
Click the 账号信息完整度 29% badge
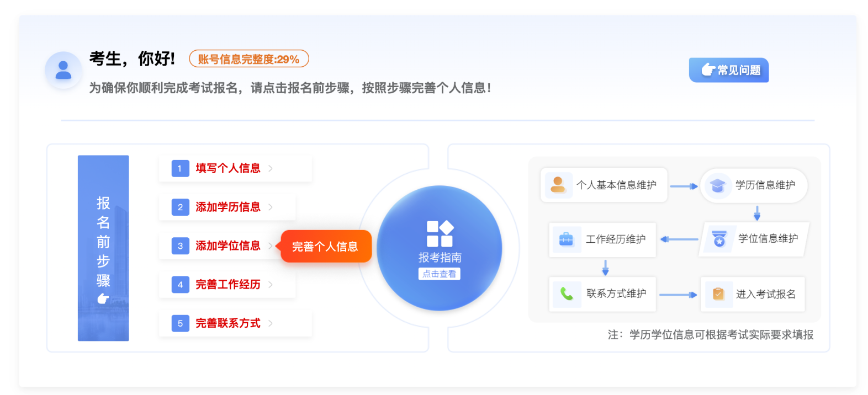[x=248, y=59]
